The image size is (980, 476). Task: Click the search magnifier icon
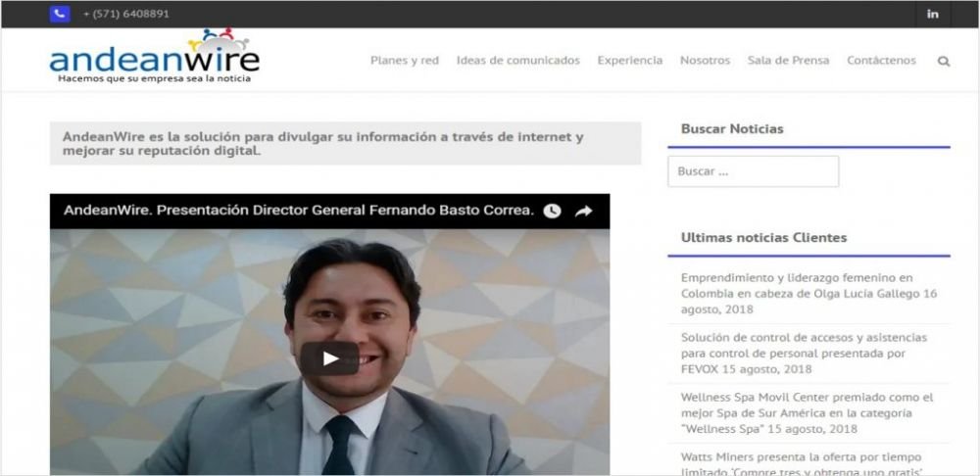(944, 62)
